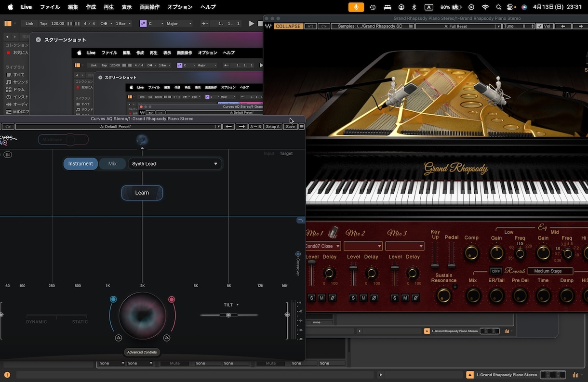The width and height of the screenshot is (588, 382).
Task: Load next preset arrow in Curves AQ
Action: tap(241, 127)
